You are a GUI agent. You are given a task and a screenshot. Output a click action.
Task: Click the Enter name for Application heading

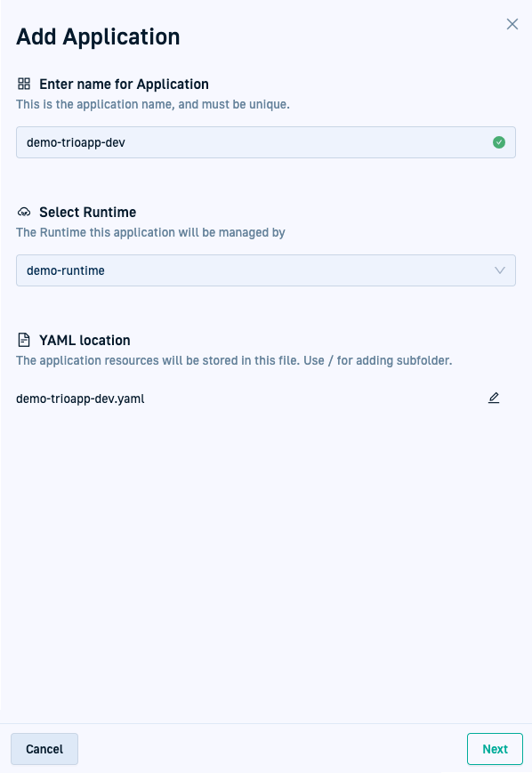[x=124, y=85]
